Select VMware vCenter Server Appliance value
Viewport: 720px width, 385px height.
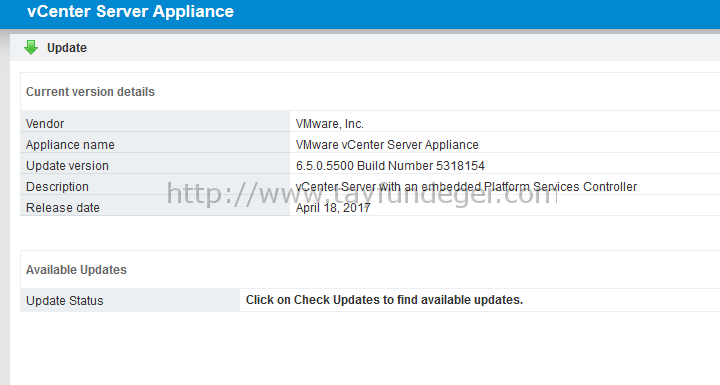coord(387,145)
